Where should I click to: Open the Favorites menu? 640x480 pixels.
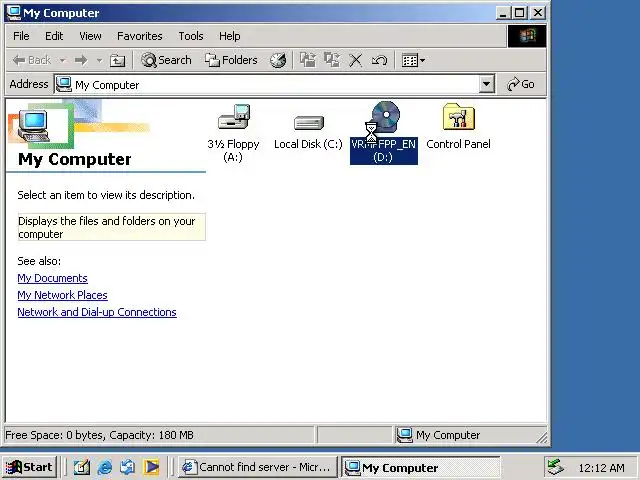tap(140, 36)
